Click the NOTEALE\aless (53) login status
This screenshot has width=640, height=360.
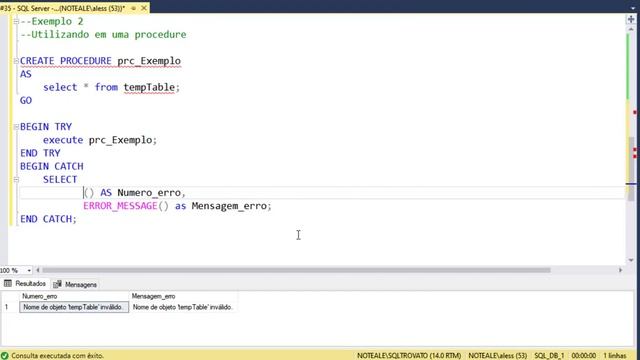pyautogui.click(x=498, y=356)
